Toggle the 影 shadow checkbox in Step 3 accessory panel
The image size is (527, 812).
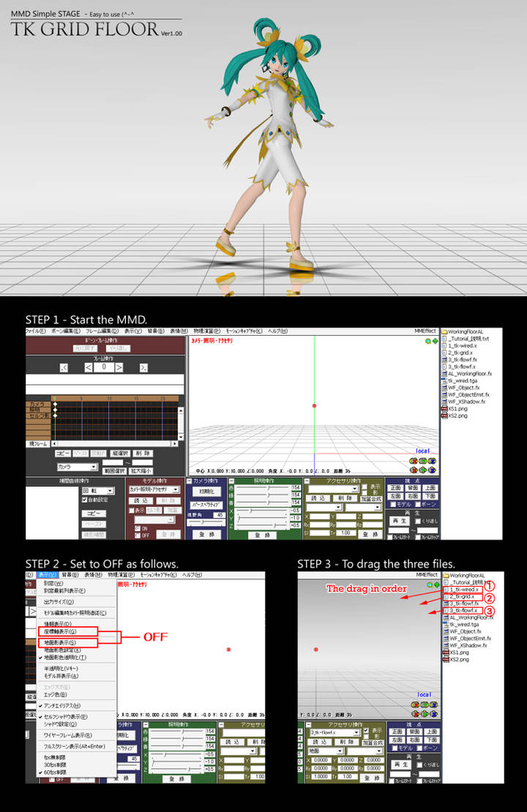pyautogui.click(x=366, y=736)
